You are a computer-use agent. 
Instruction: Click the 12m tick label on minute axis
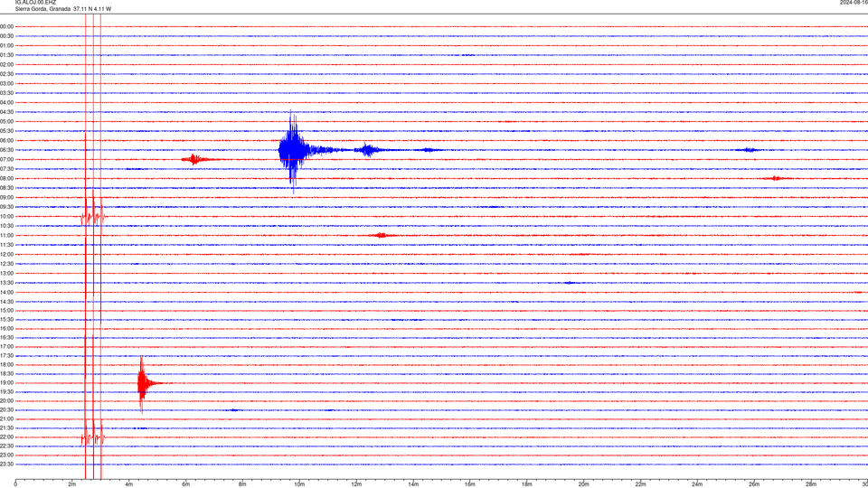(x=356, y=484)
